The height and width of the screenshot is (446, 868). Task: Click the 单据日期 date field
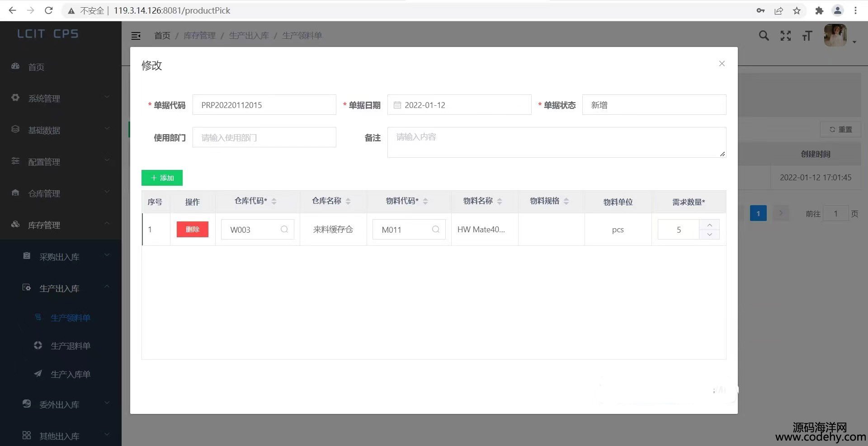pos(459,105)
